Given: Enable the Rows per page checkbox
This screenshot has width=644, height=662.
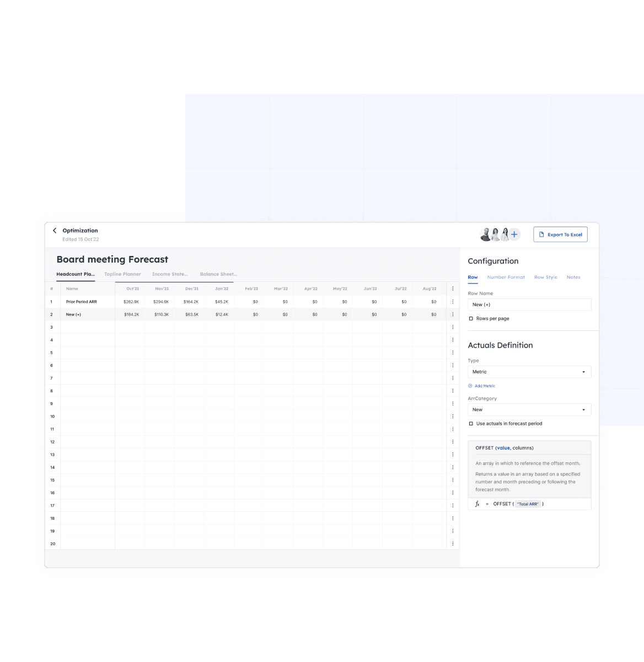Looking at the screenshot, I should point(471,319).
